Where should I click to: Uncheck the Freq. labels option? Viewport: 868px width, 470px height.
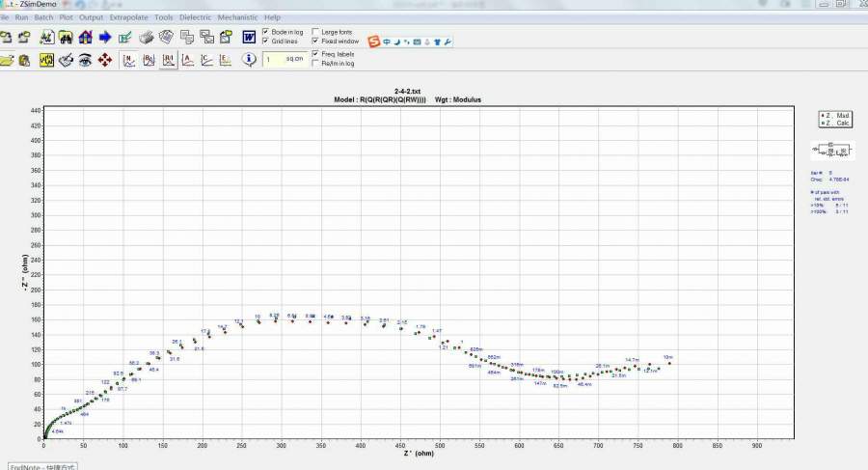[x=314, y=54]
